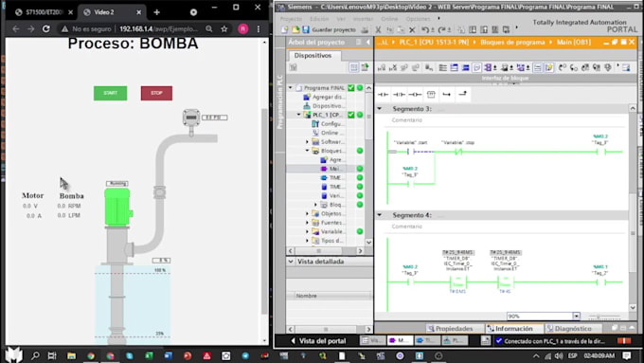Insert a normally open contact instruction
This screenshot has height=363, width=644.
(383, 95)
